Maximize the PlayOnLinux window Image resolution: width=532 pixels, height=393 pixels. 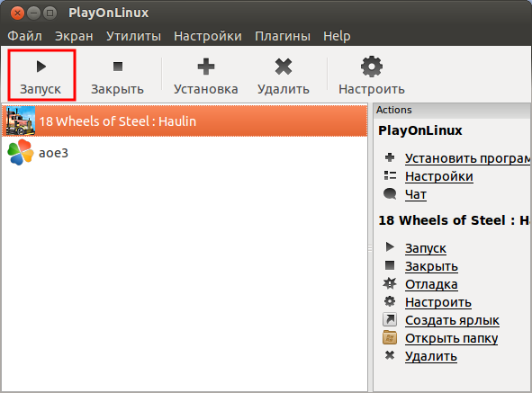tap(50, 13)
